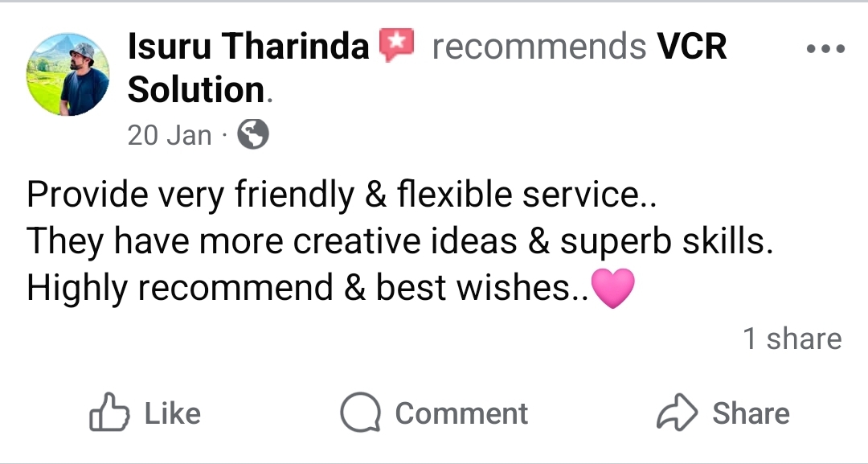
Task: Click the red star recommendation badge
Action: tap(395, 47)
